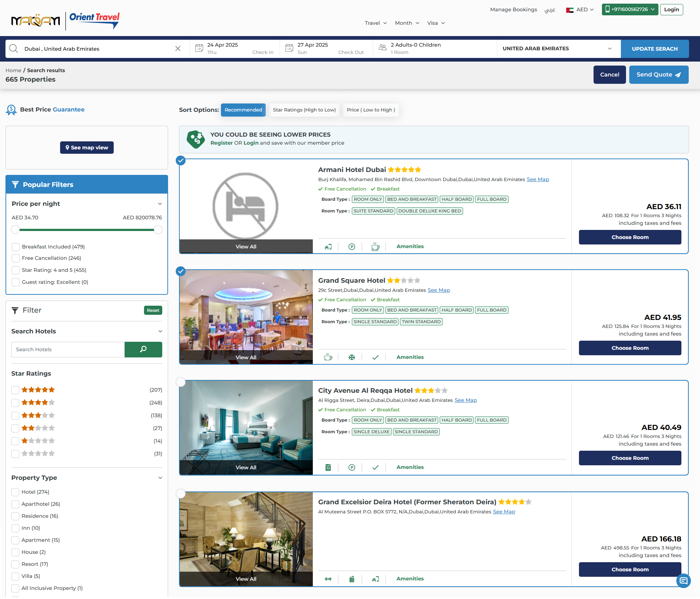Click the chat support bubble icon
The height and width of the screenshot is (599, 700).
coord(683,580)
